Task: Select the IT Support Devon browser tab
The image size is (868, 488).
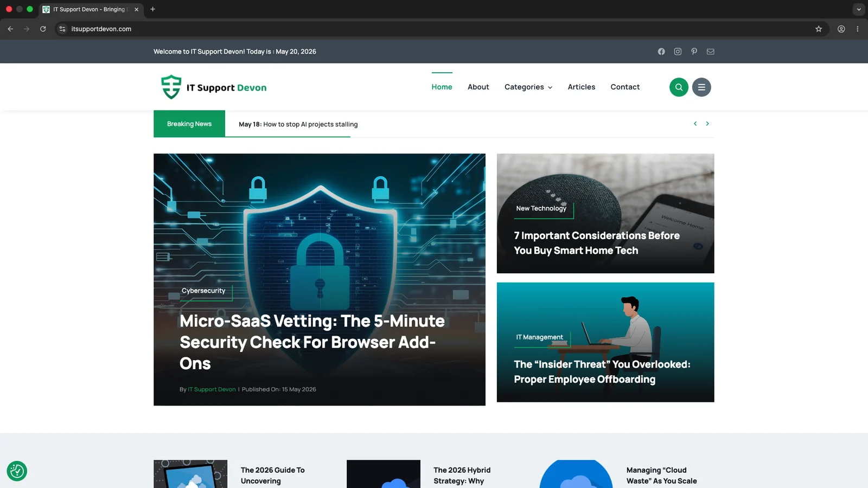Action: coord(91,9)
